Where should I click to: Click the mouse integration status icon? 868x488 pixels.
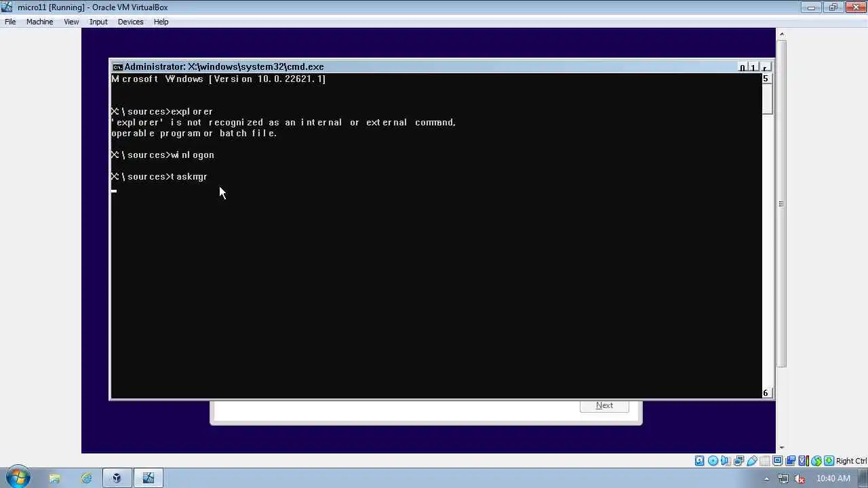coord(816,461)
